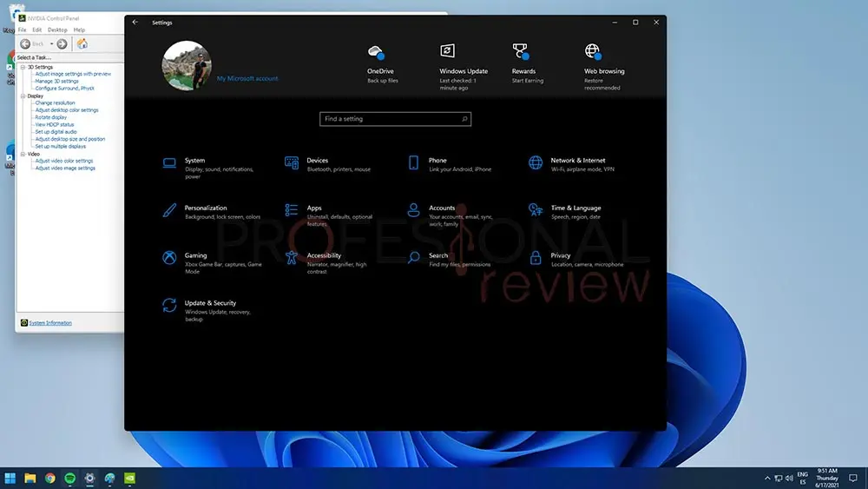Open Spotify from the taskbar
Image resolution: width=868 pixels, height=489 pixels.
coord(69,478)
